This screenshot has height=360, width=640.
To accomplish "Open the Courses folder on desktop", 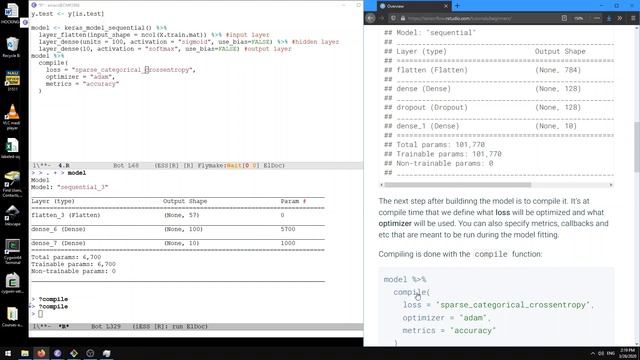I will point(12,317).
